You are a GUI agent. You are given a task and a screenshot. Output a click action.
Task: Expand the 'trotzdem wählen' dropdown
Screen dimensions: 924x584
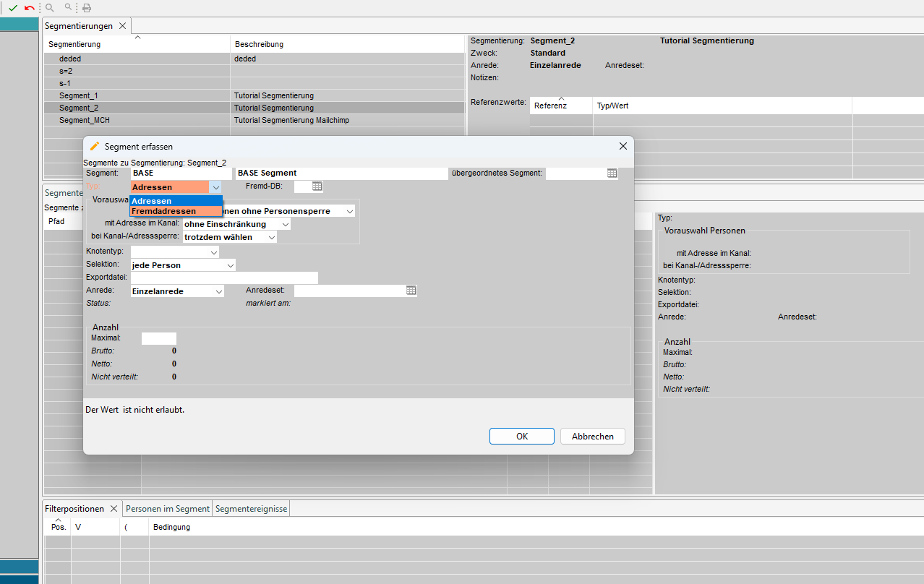click(271, 237)
